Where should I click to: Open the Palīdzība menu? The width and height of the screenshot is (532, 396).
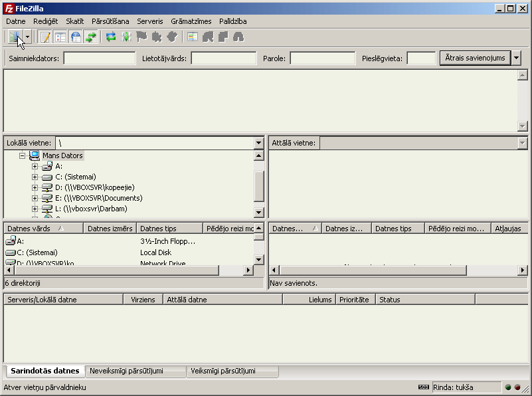[x=232, y=21]
